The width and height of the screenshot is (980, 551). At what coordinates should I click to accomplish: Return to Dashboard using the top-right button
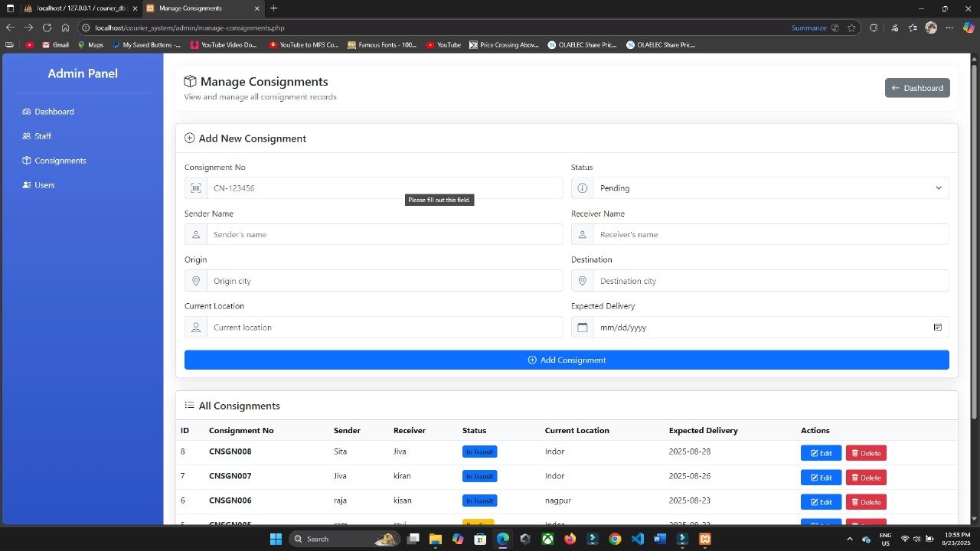pos(917,88)
